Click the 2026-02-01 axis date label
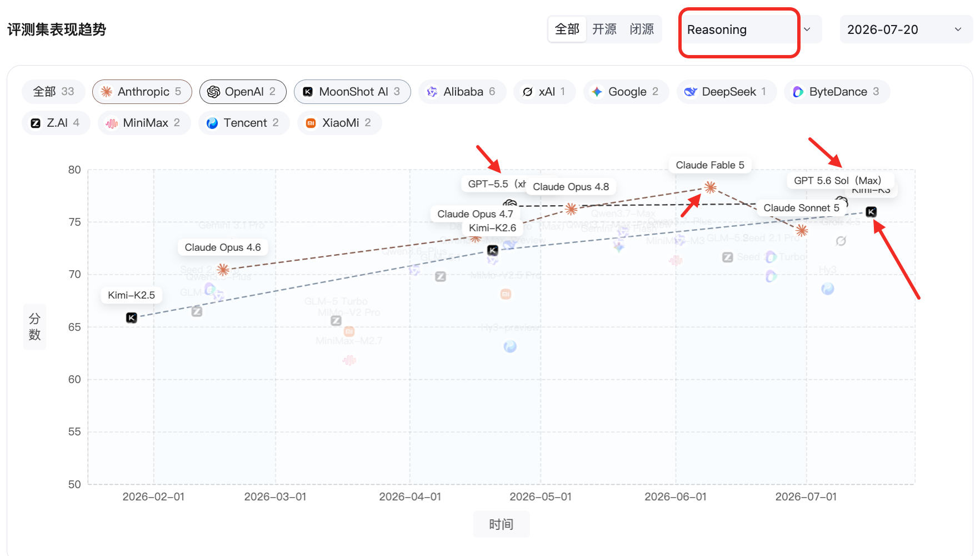 (x=153, y=497)
